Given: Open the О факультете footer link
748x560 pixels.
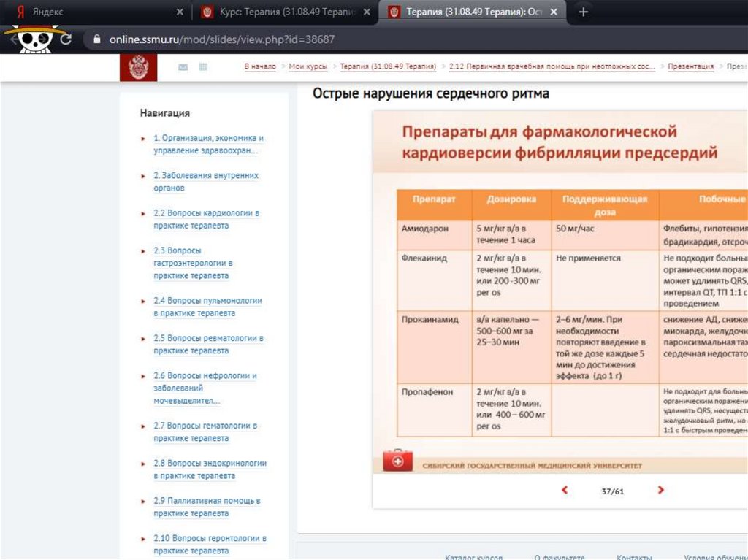Looking at the screenshot, I should click(560, 556).
